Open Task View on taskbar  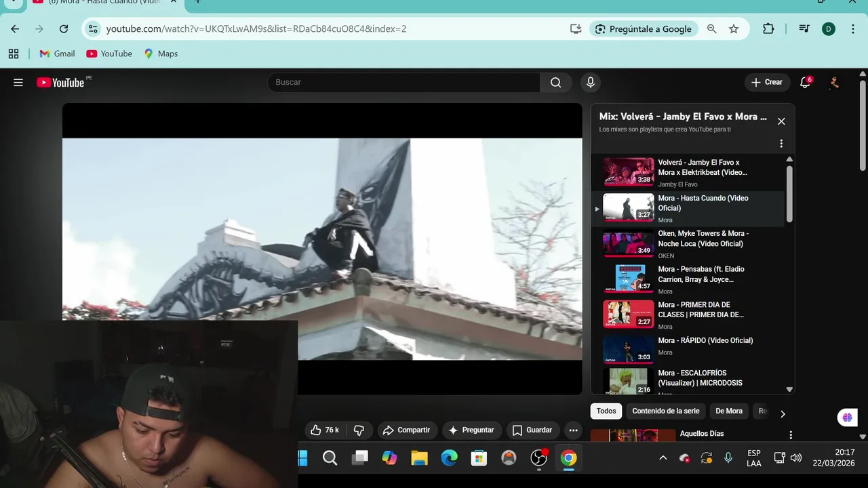359,458
